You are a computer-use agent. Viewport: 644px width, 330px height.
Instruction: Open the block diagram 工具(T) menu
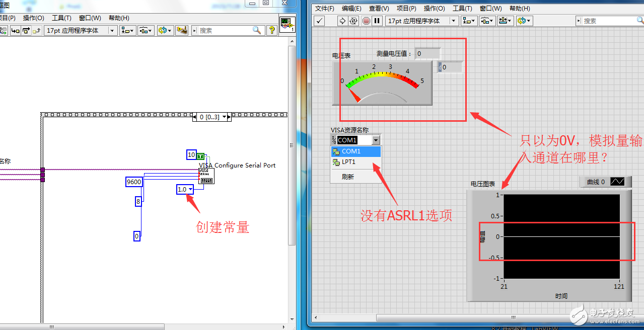click(61, 18)
